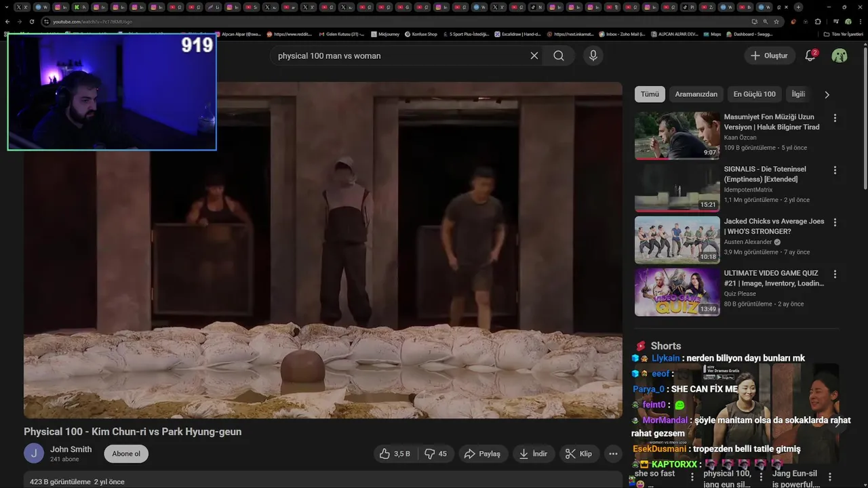Start voice search with the microphone
This screenshot has height=488, width=868.
coord(593,56)
